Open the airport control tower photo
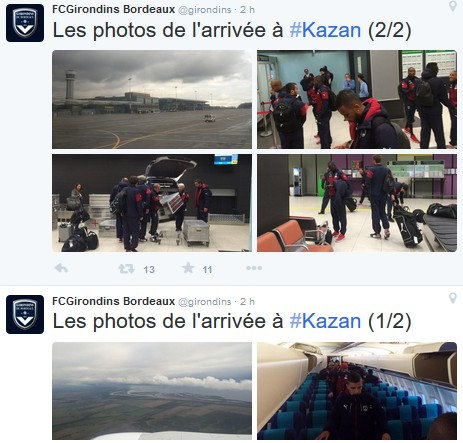Screen dimensions: 463x443 point(152,99)
